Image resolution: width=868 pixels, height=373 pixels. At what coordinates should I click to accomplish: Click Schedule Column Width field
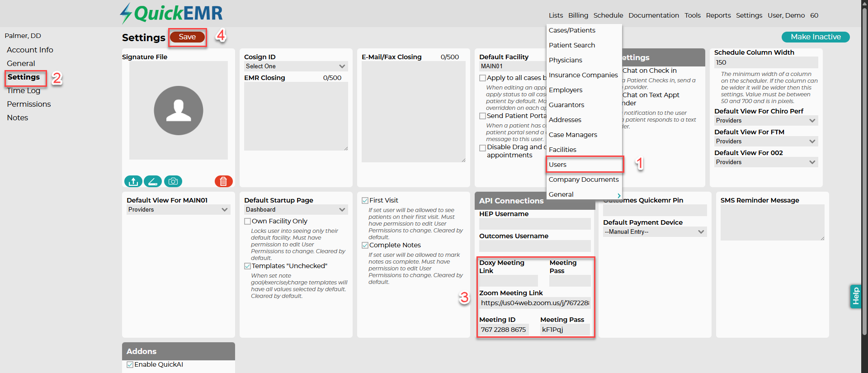[766, 62]
